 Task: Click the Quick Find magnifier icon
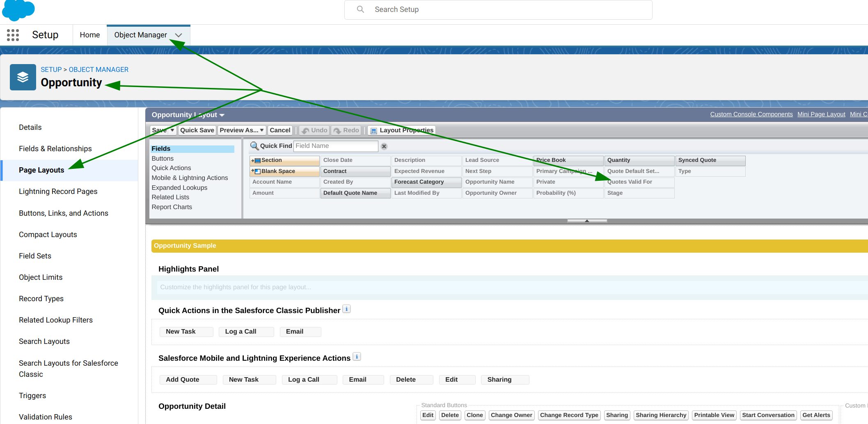254,146
